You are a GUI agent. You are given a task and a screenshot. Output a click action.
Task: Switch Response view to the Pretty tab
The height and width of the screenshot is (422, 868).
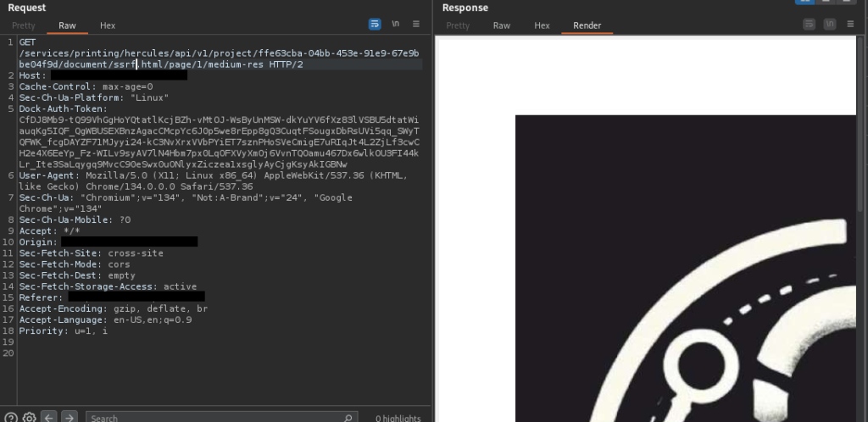tap(458, 25)
